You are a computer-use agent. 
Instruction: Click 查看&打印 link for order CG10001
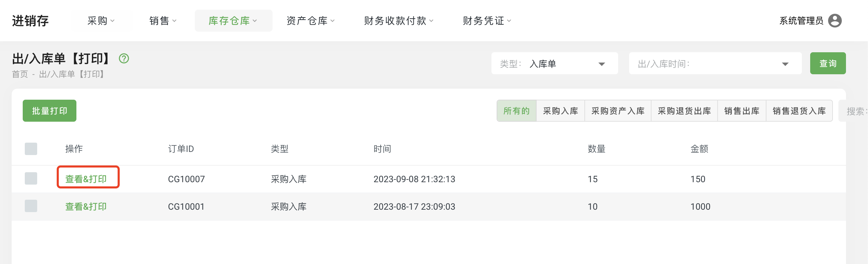click(x=86, y=207)
